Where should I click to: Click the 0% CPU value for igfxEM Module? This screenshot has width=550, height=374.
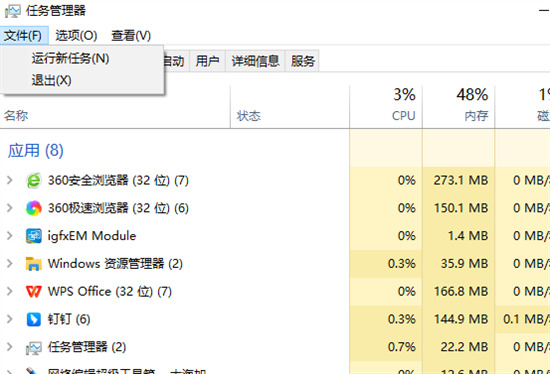tap(407, 236)
